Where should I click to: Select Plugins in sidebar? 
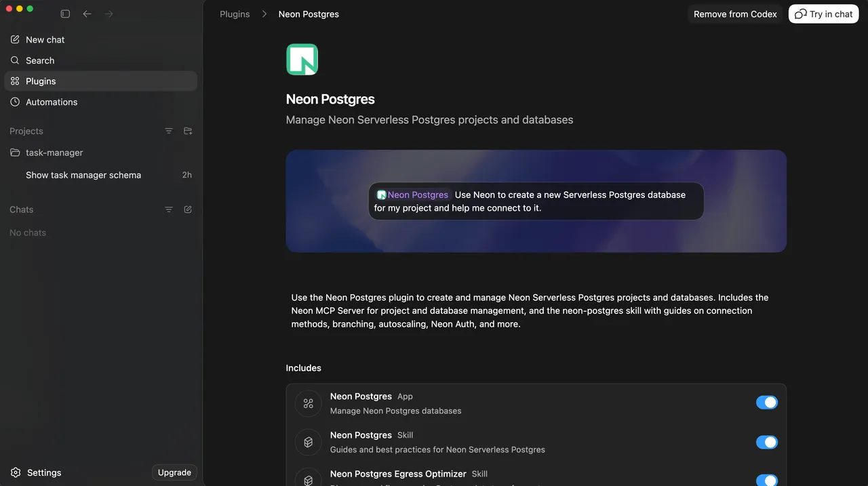pyautogui.click(x=100, y=81)
